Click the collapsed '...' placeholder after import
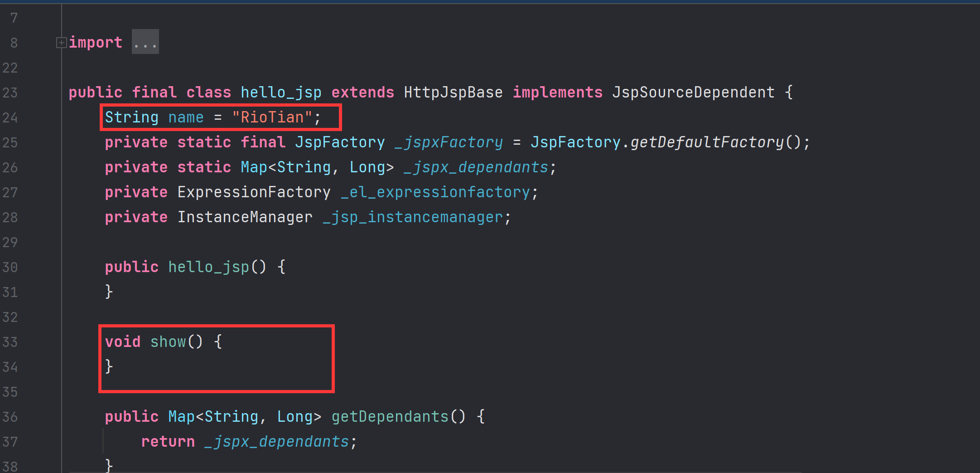This screenshot has height=473, width=980. [x=145, y=42]
